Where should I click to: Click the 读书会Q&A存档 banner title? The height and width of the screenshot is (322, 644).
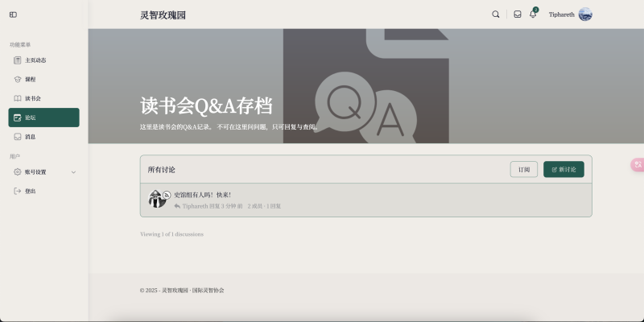[x=206, y=106]
